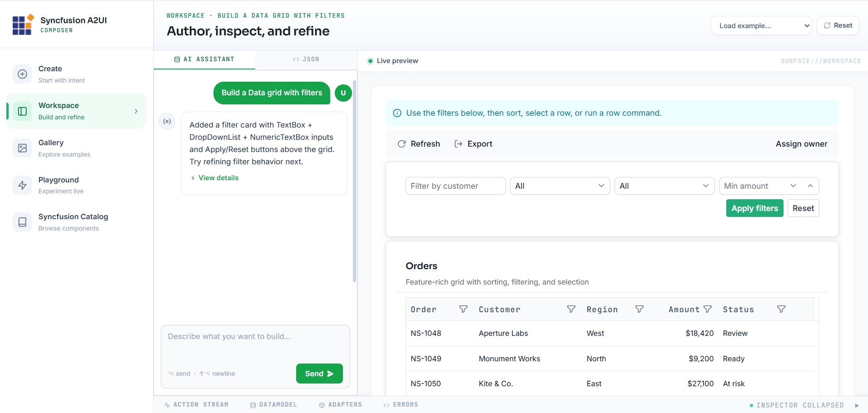Open the Load example dropdown
This screenshot has height=413, width=868.
click(x=761, y=25)
